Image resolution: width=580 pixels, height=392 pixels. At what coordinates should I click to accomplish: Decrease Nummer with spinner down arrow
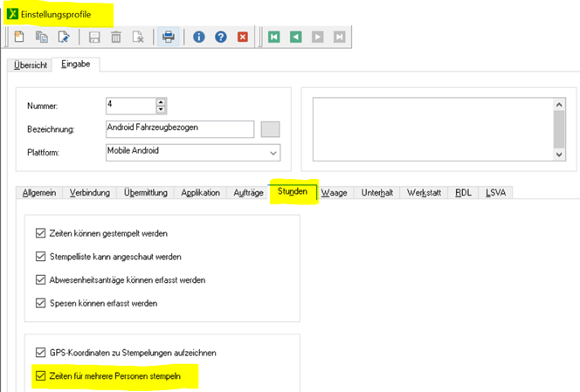[160, 110]
